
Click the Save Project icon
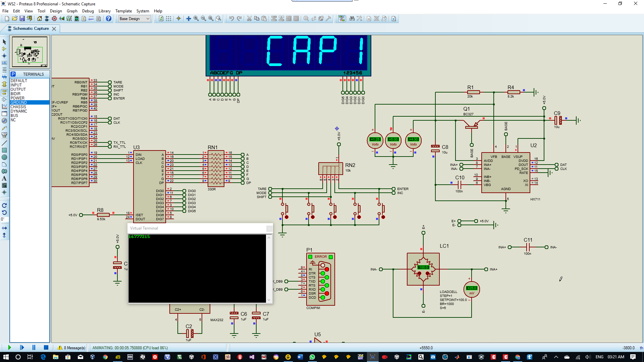point(22,18)
